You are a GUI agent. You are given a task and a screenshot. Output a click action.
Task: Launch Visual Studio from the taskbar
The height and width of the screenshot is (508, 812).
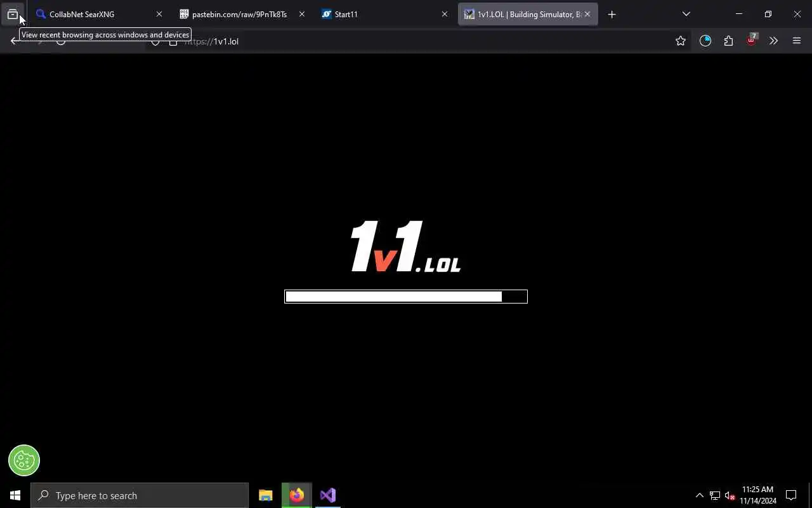[x=328, y=495]
